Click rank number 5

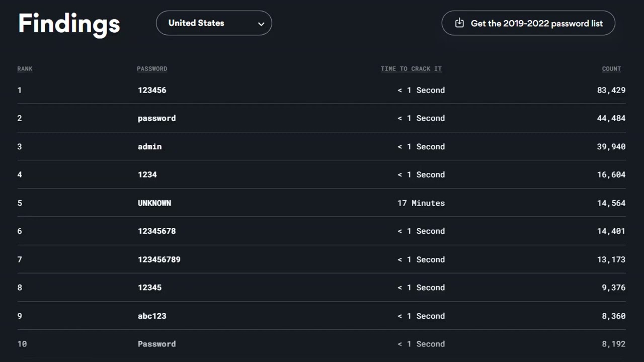point(20,203)
